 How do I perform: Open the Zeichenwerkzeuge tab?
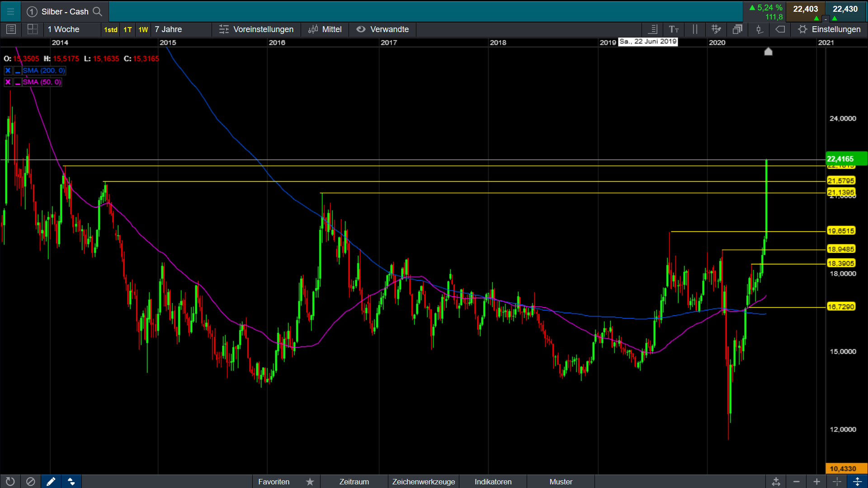point(423,482)
